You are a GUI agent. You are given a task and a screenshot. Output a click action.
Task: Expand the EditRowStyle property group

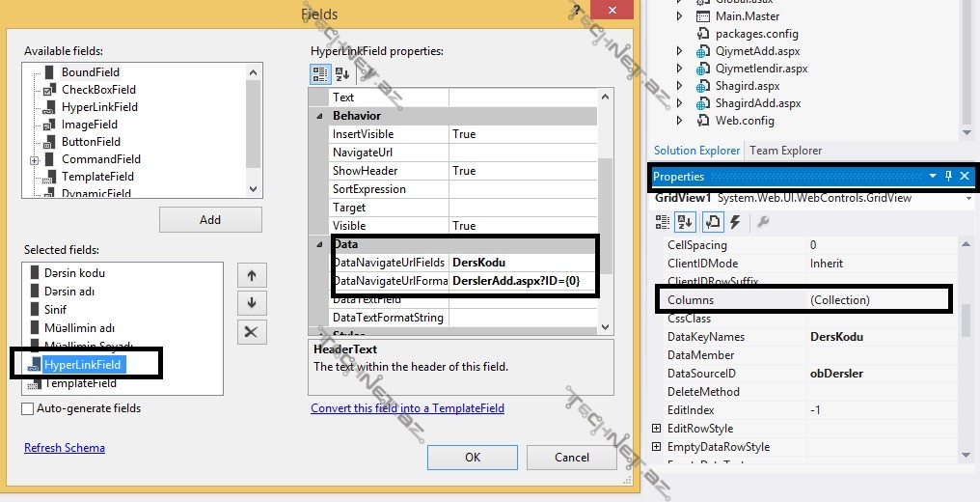[x=657, y=429]
